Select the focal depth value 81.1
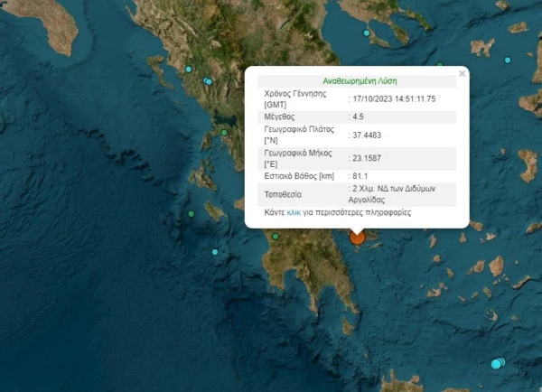This screenshot has width=542, height=392. (360, 176)
